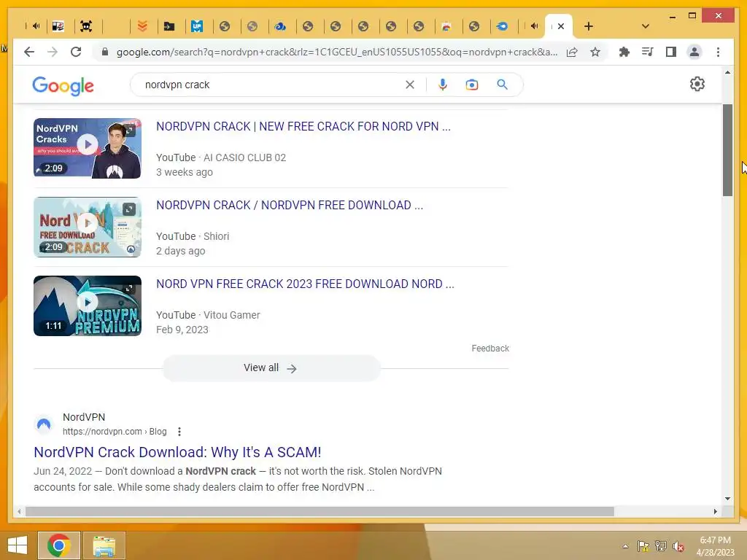Screen dimensions: 747x560
Task: Submit search with magnifier icon
Action: point(502,85)
